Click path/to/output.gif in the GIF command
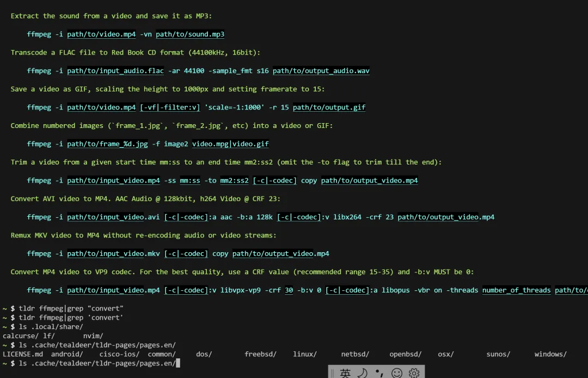The width and height of the screenshot is (588, 378). 329,107
